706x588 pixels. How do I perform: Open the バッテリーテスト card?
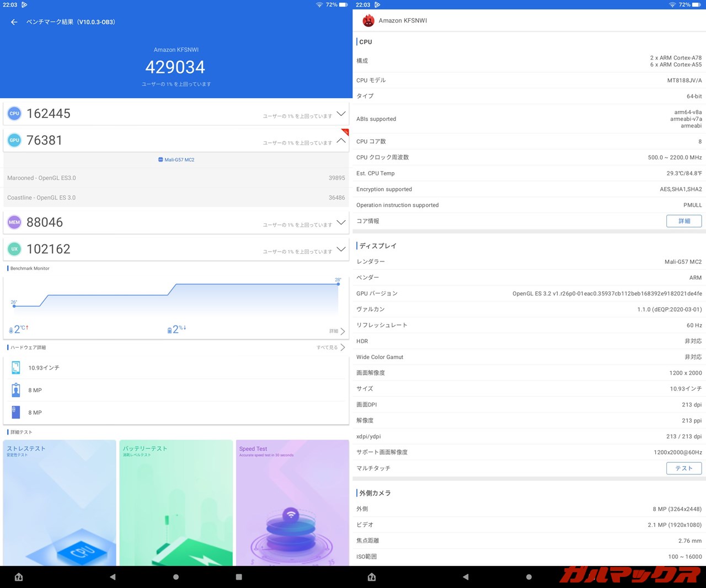pyautogui.click(x=176, y=502)
